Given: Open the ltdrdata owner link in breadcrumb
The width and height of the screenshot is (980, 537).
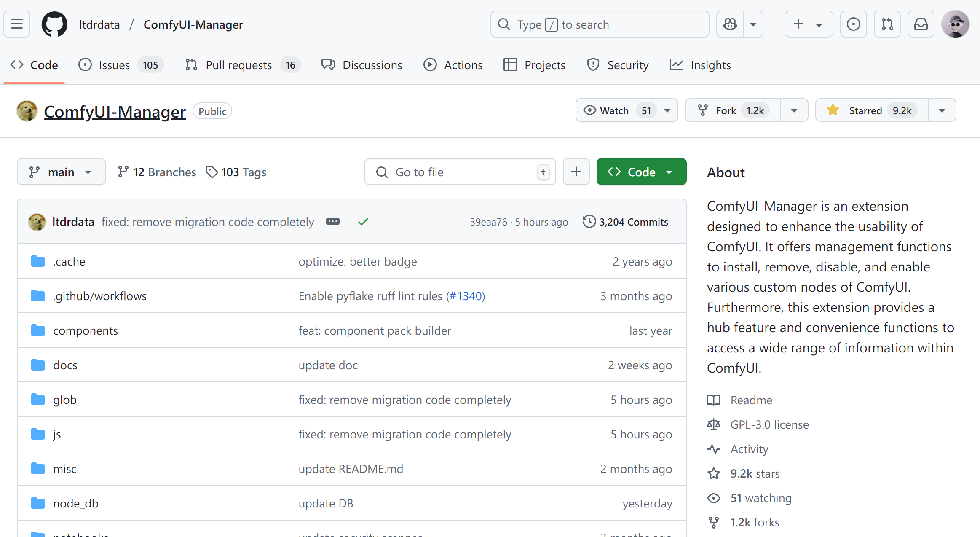Looking at the screenshot, I should (x=99, y=24).
